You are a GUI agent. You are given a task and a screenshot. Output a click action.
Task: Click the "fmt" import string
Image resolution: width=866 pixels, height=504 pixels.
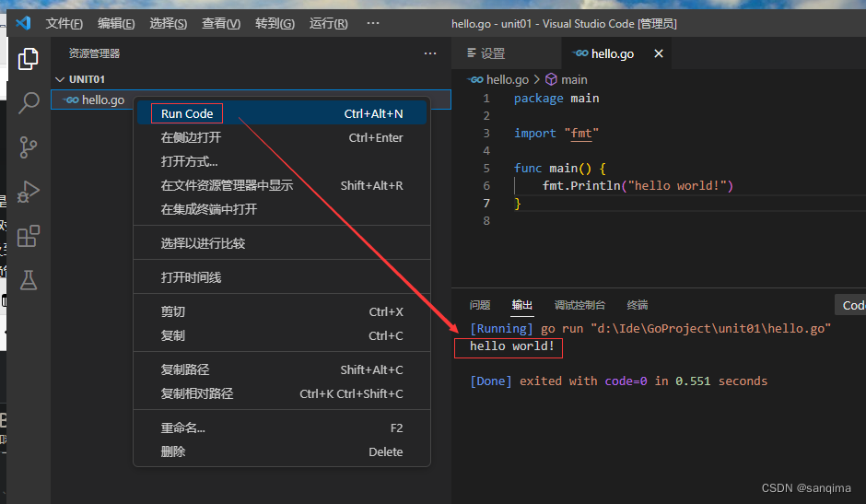coord(581,134)
